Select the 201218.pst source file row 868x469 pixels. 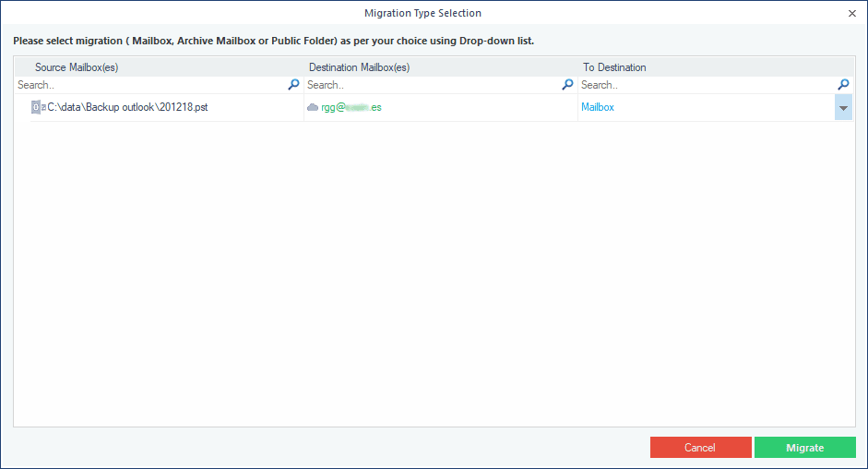(x=127, y=107)
